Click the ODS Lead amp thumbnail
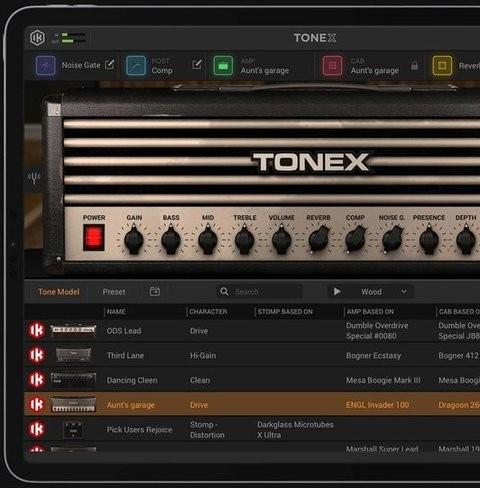The image size is (480, 488). click(73, 330)
